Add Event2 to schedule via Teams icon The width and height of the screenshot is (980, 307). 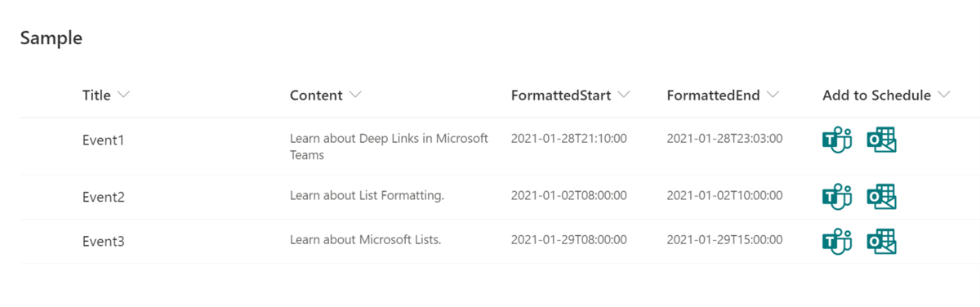(x=837, y=197)
